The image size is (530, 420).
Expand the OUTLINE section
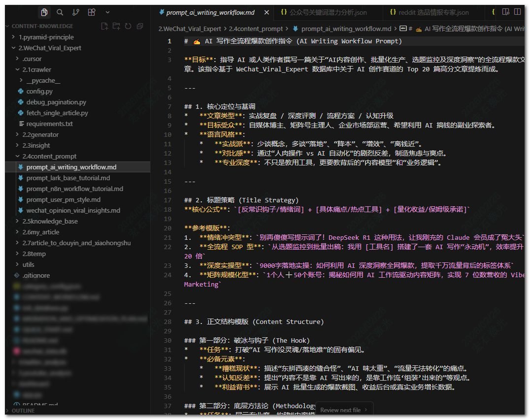[x=23, y=411]
